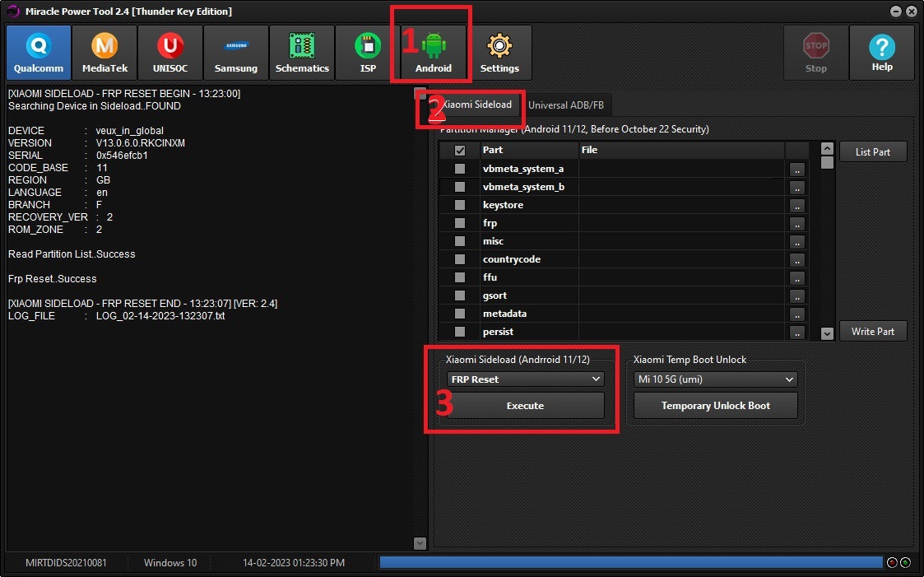
Task: Click the log line 'Frp Reset..Success'
Action: [53, 279]
